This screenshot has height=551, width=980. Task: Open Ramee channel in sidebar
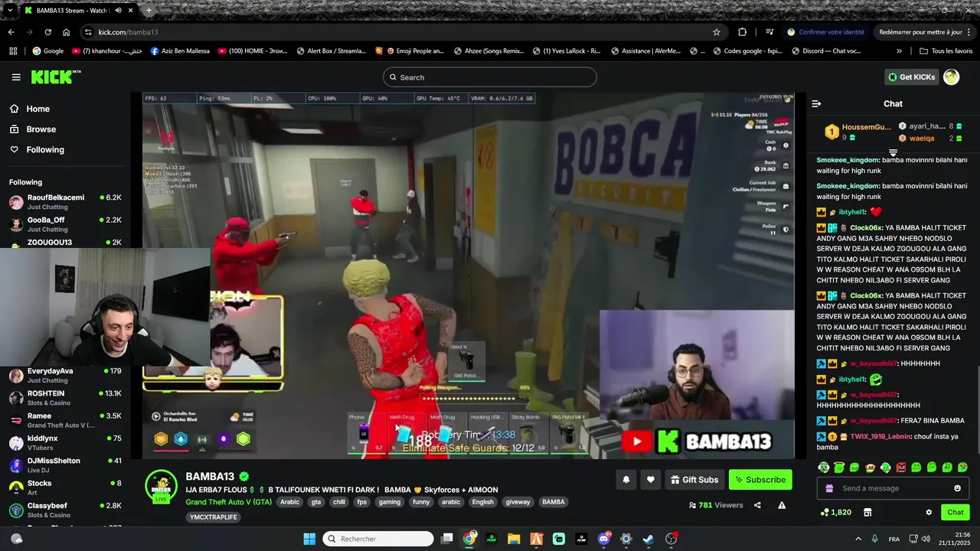(65, 420)
